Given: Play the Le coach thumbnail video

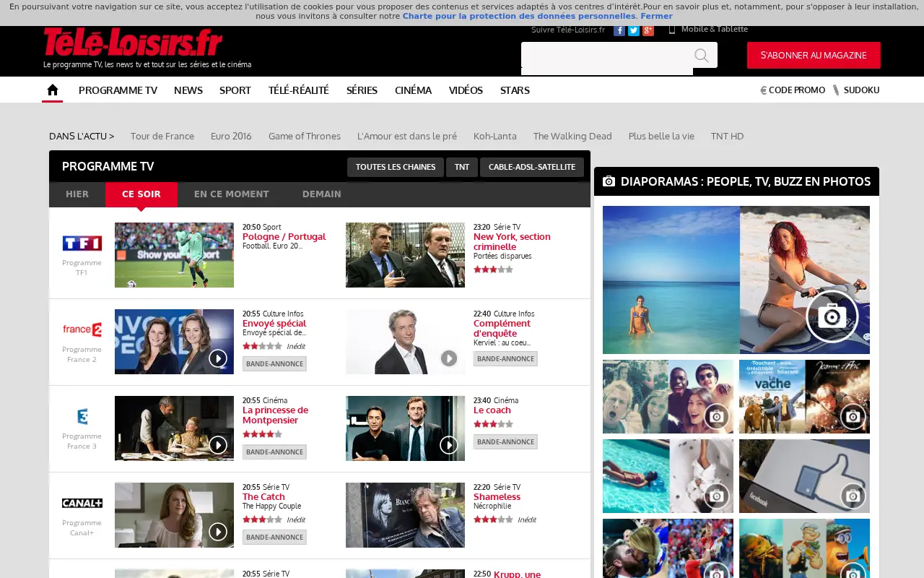Looking at the screenshot, I should click(405, 428).
